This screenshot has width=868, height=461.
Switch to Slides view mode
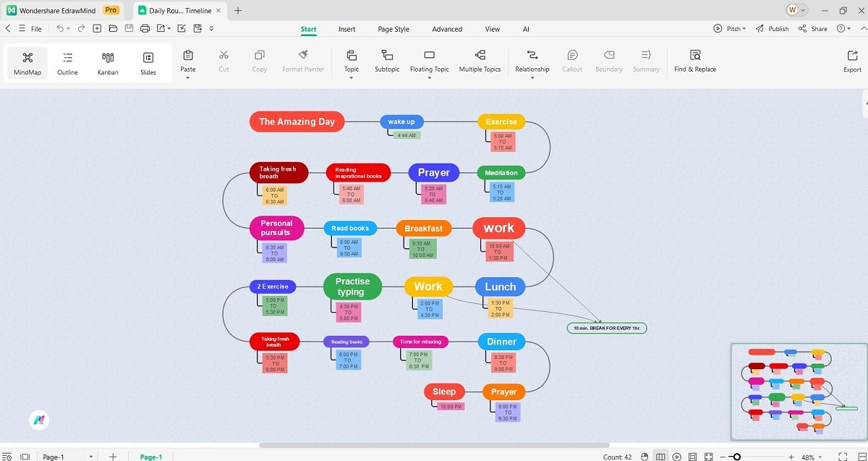point(148,64)
